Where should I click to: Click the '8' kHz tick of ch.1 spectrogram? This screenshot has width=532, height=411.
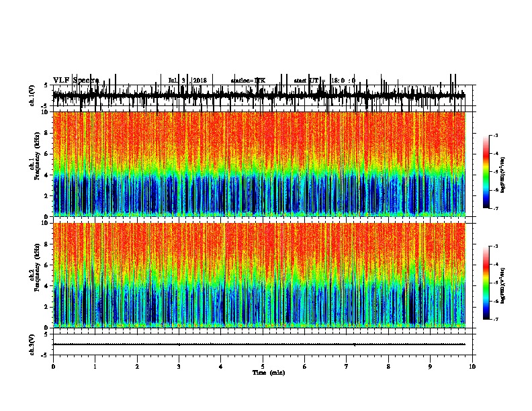point(47,133)
